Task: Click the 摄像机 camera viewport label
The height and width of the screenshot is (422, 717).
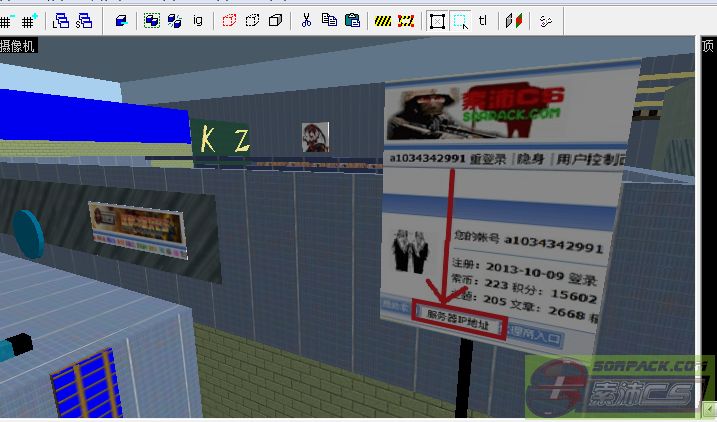Action: pos(18,46)
